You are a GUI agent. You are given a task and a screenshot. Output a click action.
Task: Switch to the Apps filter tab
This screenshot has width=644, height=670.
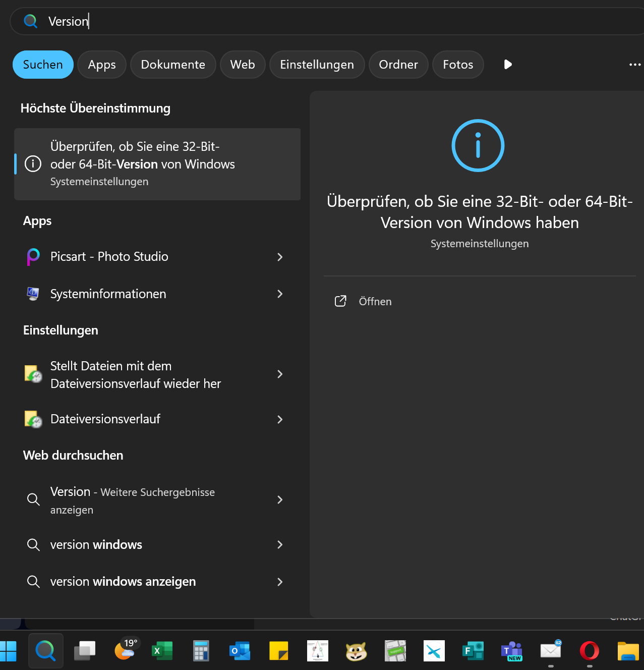coord(102,65)
